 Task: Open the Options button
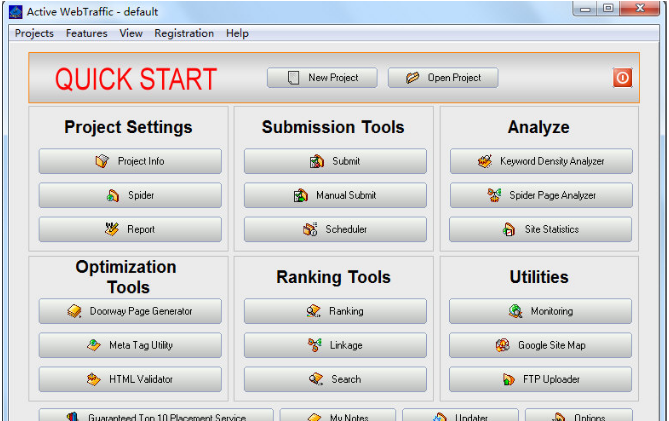579,415
